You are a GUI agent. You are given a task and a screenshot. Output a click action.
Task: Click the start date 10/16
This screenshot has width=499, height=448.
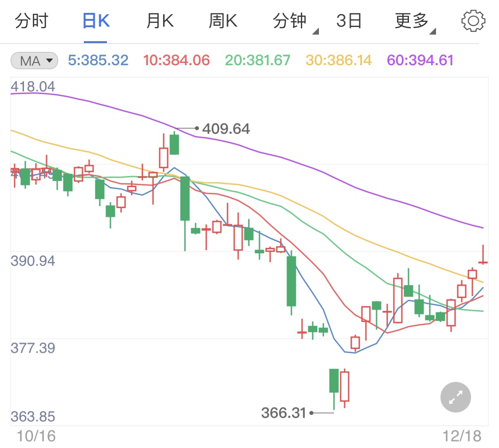point(36,436)
